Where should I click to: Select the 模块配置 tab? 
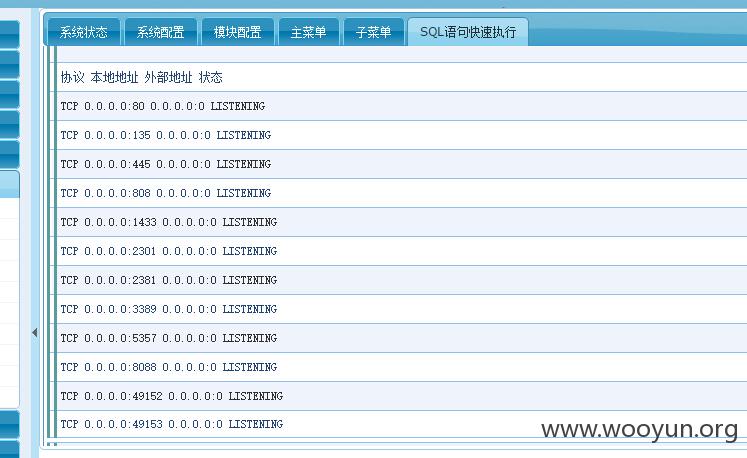(x=238, y=32)
